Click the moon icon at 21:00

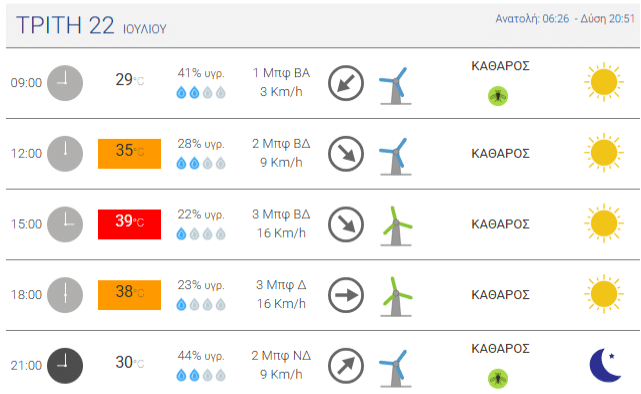coord(605,365)
